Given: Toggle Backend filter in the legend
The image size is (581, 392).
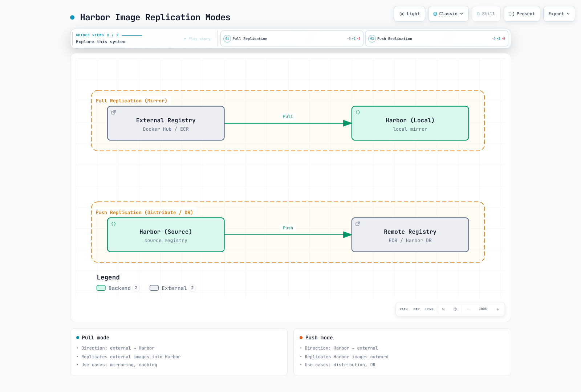Looking at the screenshot, I should point(118,288).
